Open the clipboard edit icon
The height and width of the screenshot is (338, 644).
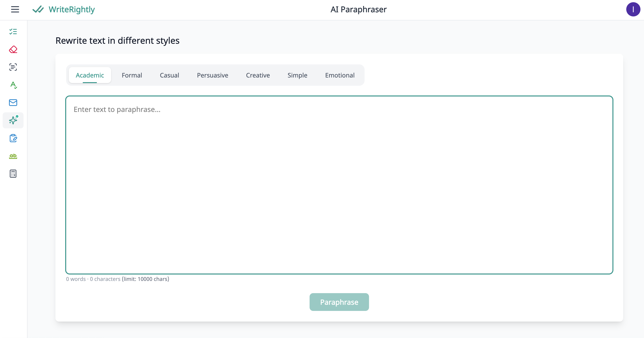[x=13, y=138]
